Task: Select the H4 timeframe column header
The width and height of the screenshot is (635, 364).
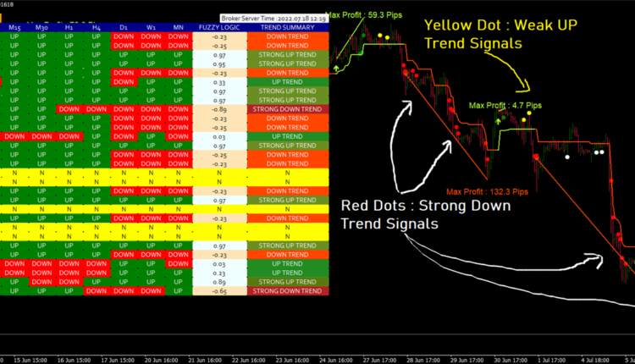Action: [x=96, y=28]
